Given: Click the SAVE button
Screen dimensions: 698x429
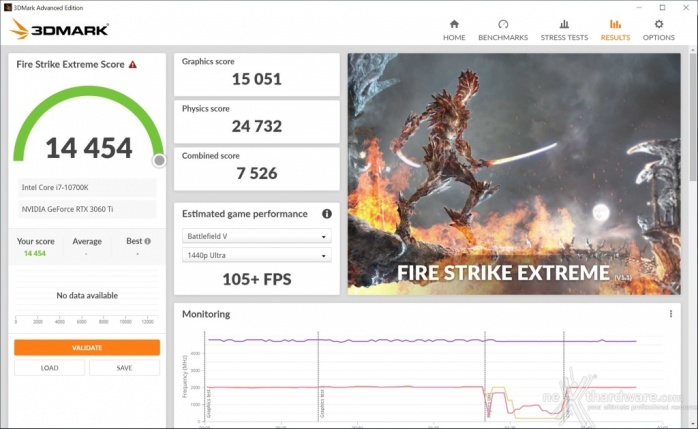Looking at the screenshot, I should tap(124, 368).
